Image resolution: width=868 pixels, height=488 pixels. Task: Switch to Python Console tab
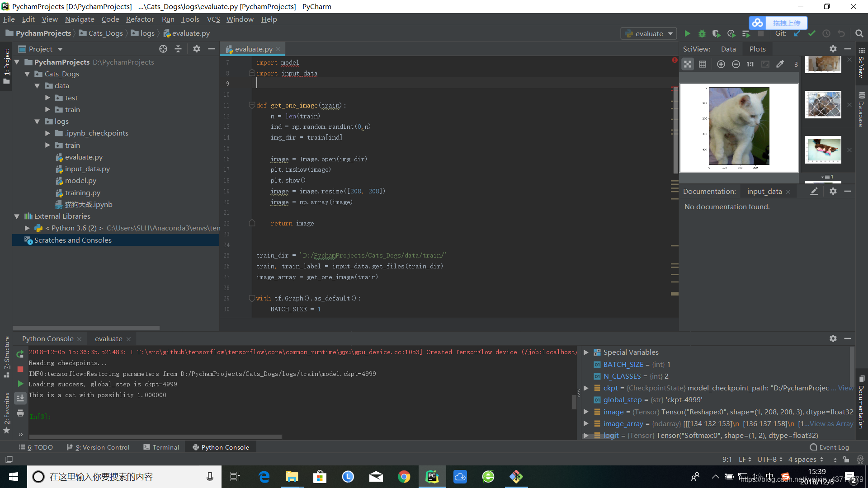pos(48,338)
